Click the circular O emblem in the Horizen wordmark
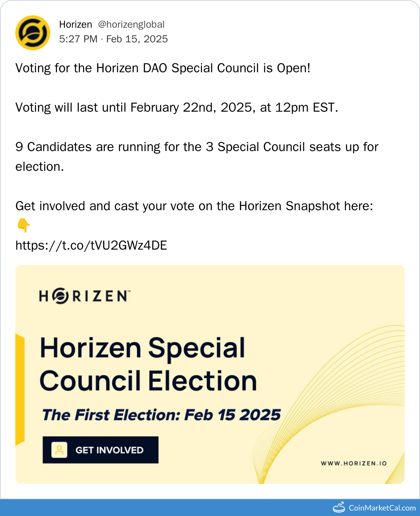Image resolution: width=420 pixels, height=516 pixels. tap(60, 296)
